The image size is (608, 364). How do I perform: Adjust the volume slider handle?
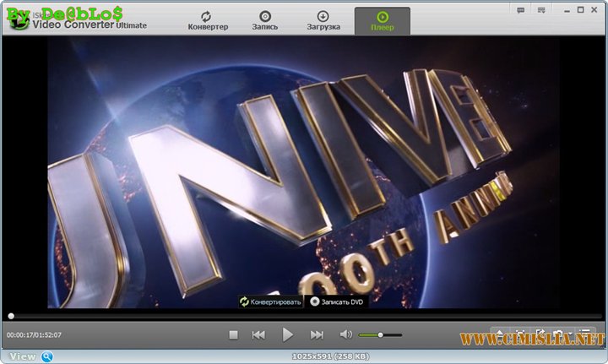381,335
